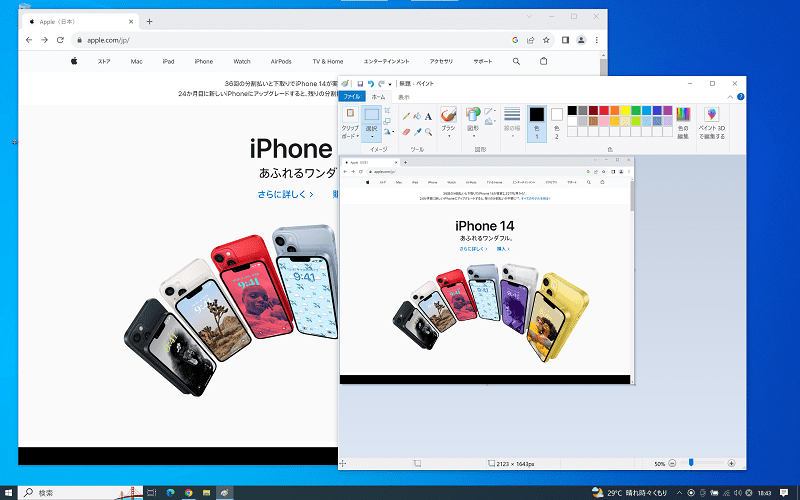Open the Customize Quick Access Toolbar arrow

pos(390,84)
